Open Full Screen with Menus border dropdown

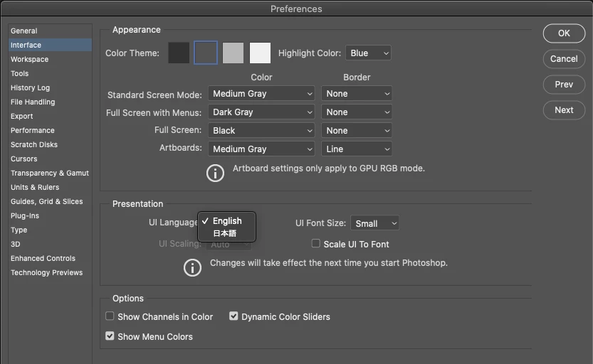click(357, 112)
